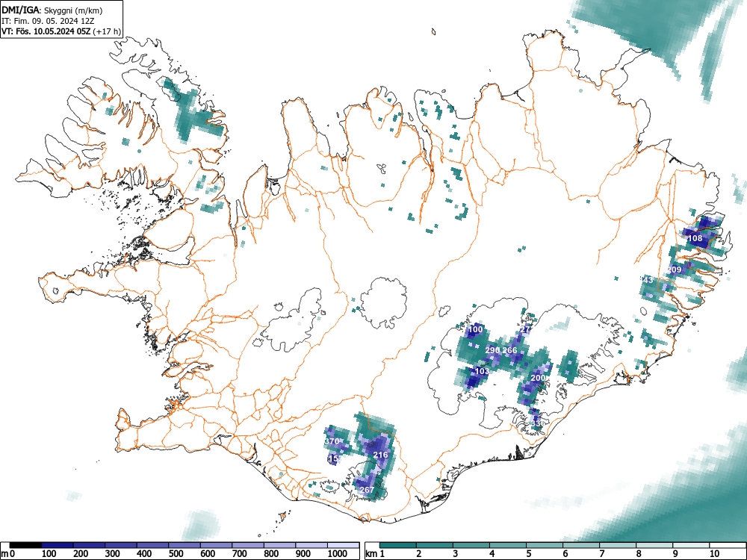Pick the 5–6 km teal legend swatch

544,545
